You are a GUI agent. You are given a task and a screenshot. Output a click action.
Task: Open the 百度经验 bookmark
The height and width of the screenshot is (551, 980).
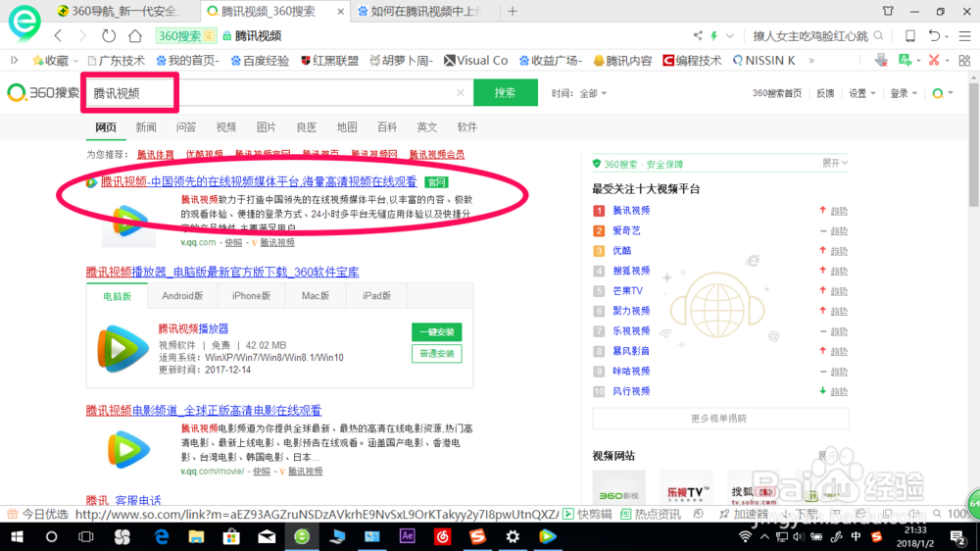point(260,61)
